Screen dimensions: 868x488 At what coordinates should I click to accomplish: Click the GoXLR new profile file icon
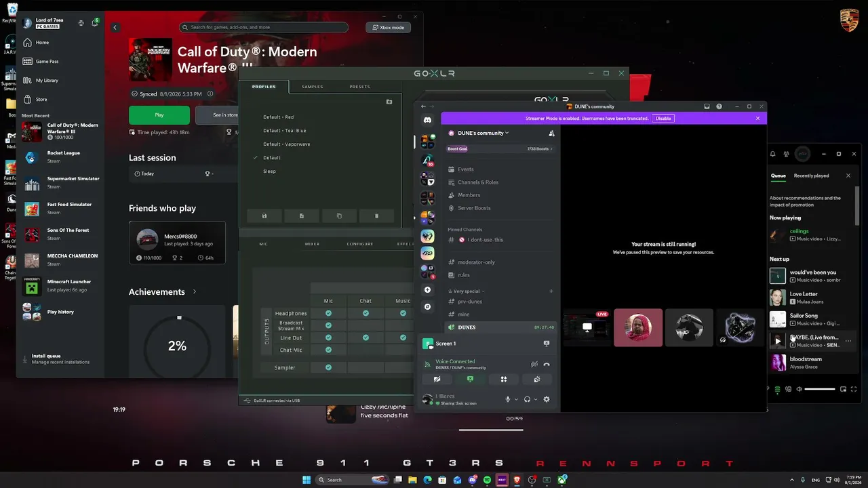(x=302, y=216)
